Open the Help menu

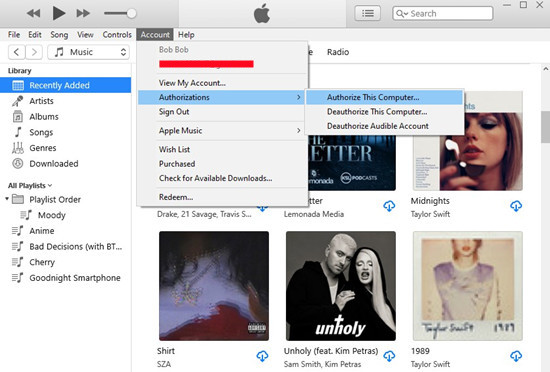point(186,35)
